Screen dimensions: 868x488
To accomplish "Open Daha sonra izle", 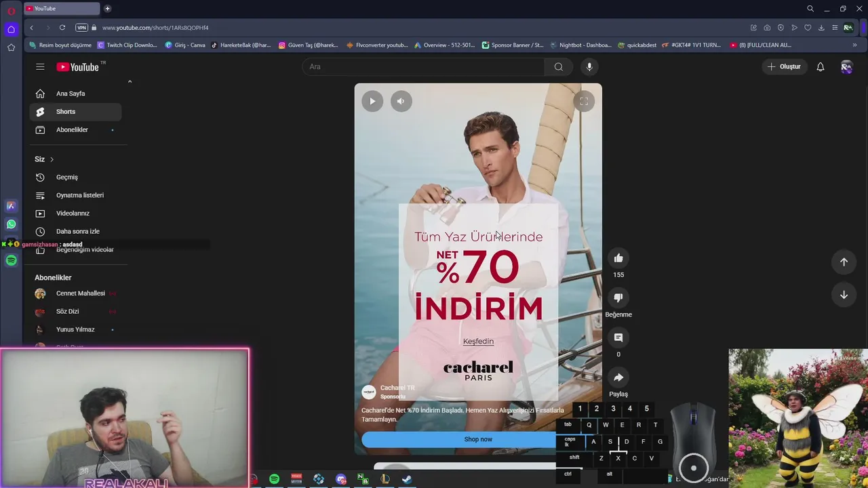I will pyautogui.click(x=75, y=232).
